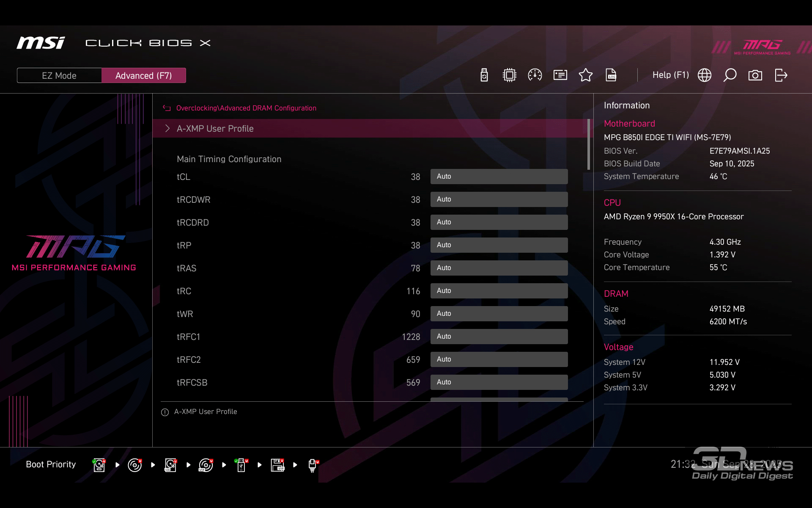
Task: Click Help (F1)
Action: (670, 75)
